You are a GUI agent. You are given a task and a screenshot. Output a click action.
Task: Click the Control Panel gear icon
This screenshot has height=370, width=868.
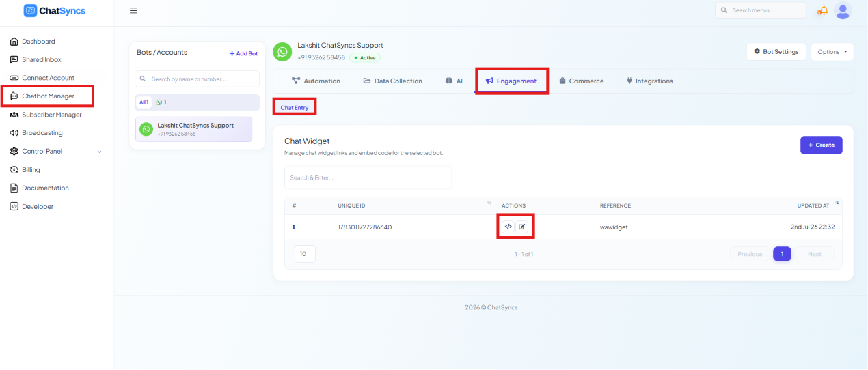pos(14,152)
